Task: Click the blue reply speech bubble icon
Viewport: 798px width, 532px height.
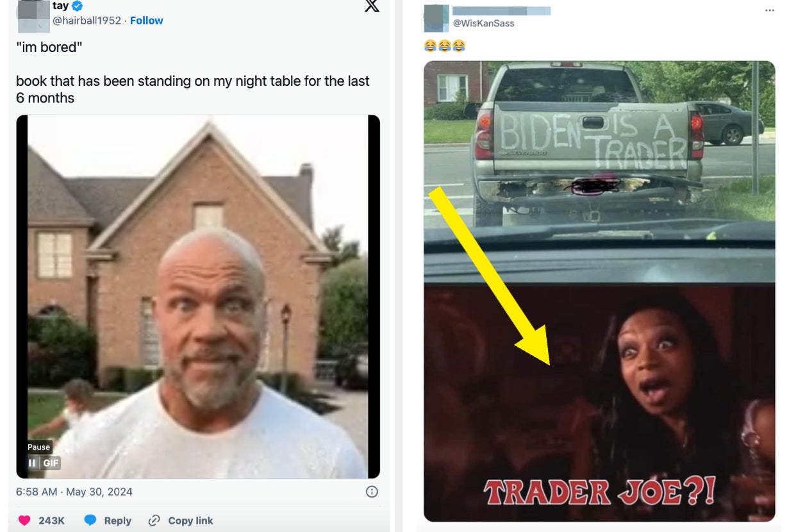Action: click(90, 520)
